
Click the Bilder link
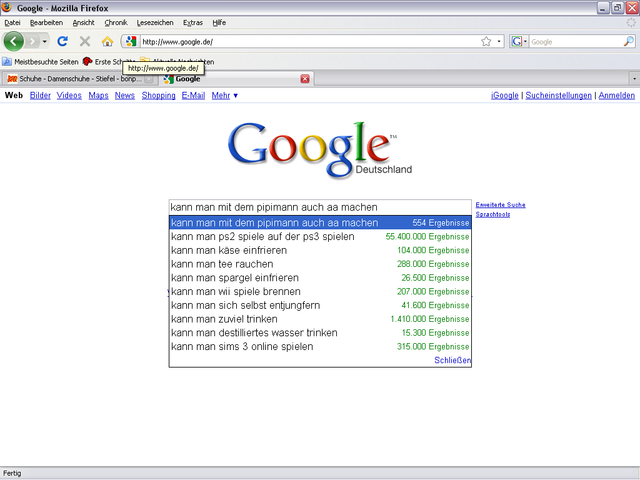[x=40, y=96]
